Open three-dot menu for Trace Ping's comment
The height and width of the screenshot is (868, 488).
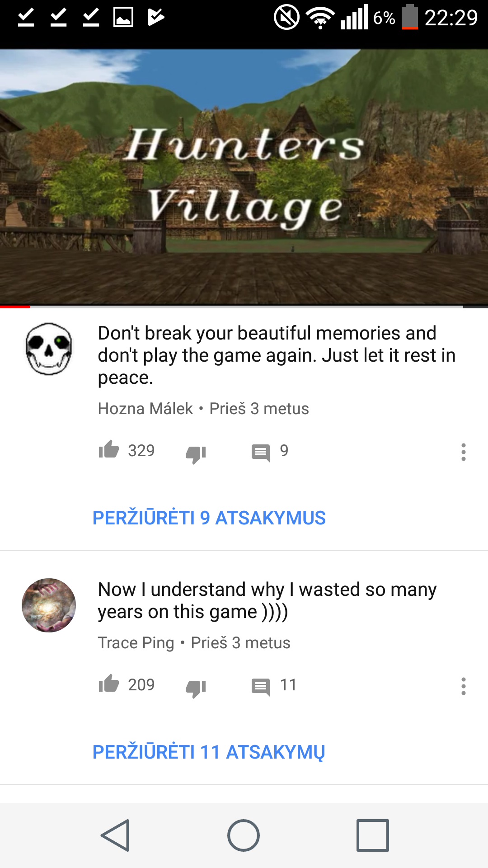[463, 686]
